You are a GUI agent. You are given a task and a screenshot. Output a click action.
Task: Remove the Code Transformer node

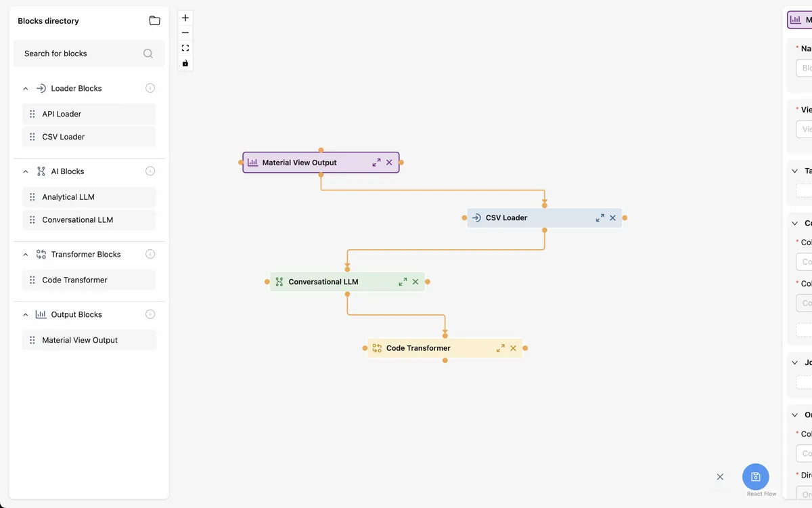513,348
